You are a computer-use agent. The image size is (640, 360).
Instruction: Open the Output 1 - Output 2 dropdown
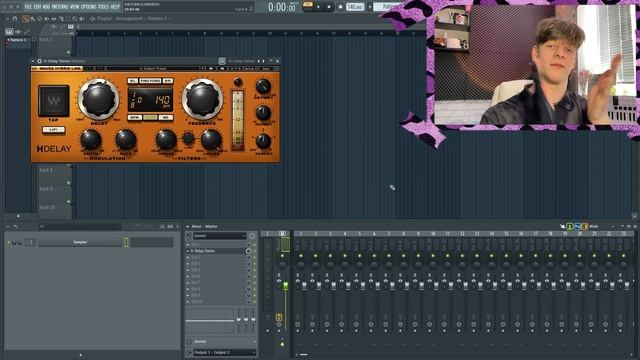(224, 352)
